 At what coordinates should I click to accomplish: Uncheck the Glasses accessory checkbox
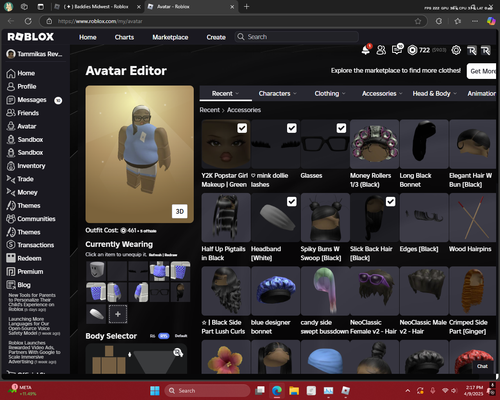click(341, 128)
